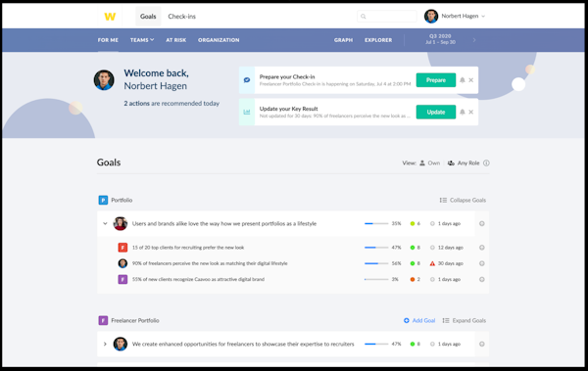This screenshot has width=588, height=371.
Task: Open key result 15 of 20 top clients
Action: click(x=188, y=248)
